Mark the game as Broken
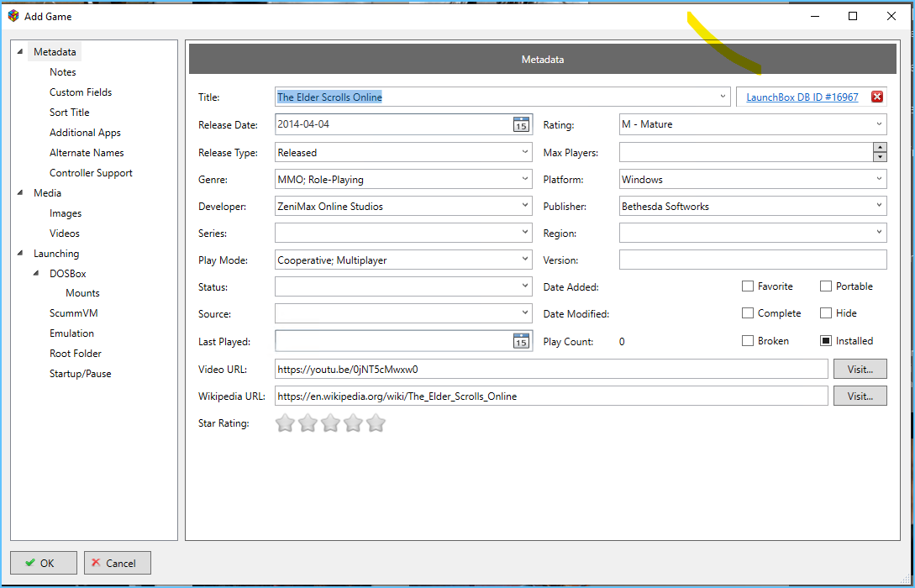The image size is (915, 588). coord(748,341)
